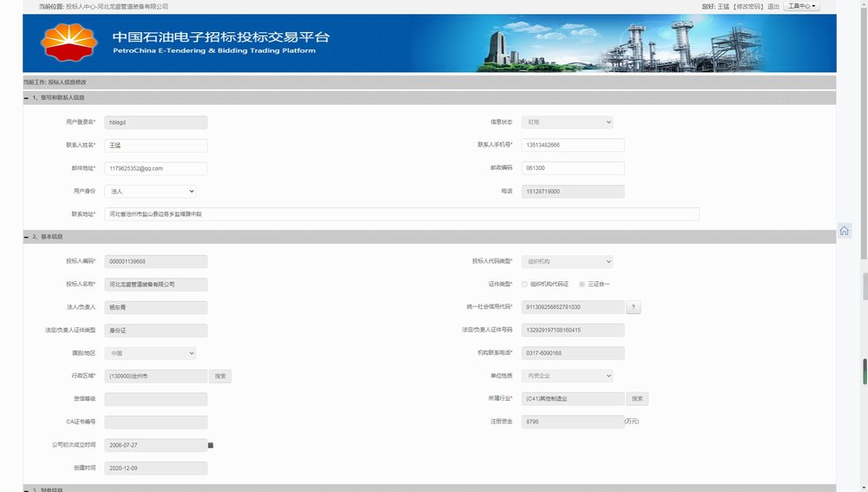
Task: Open the 国别/地区 dropdown
Action: click(150, 353)
